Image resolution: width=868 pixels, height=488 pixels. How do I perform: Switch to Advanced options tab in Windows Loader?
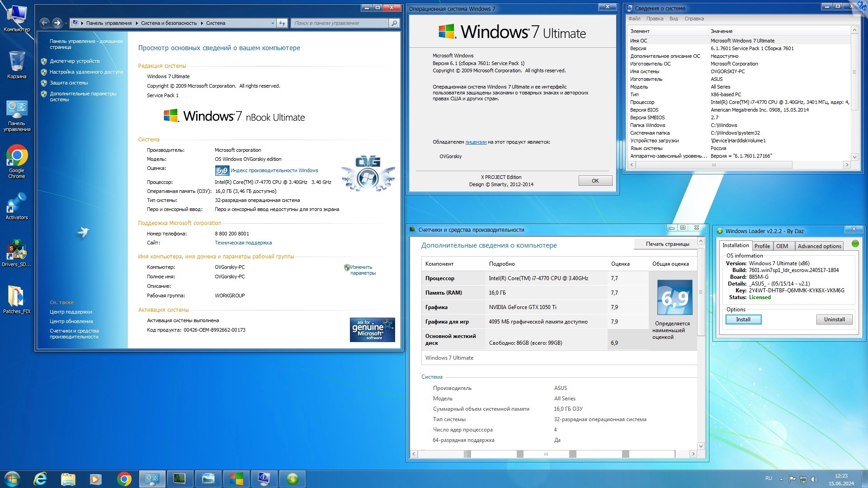pyautogui.click(x=819, y=246)
